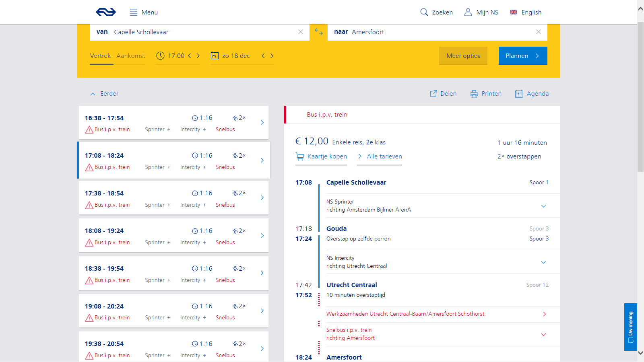This screenshot has height=362, width=644.
Task: Expand Snelbus i.p.v. trein leg
Action: click(x=543, y=335)
